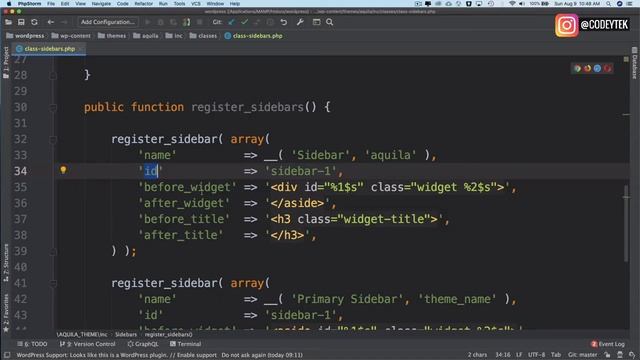This screenshot has width=640, height=360.
Task: Click the wordpress breadcrumb folder
Action: [25, 36]
